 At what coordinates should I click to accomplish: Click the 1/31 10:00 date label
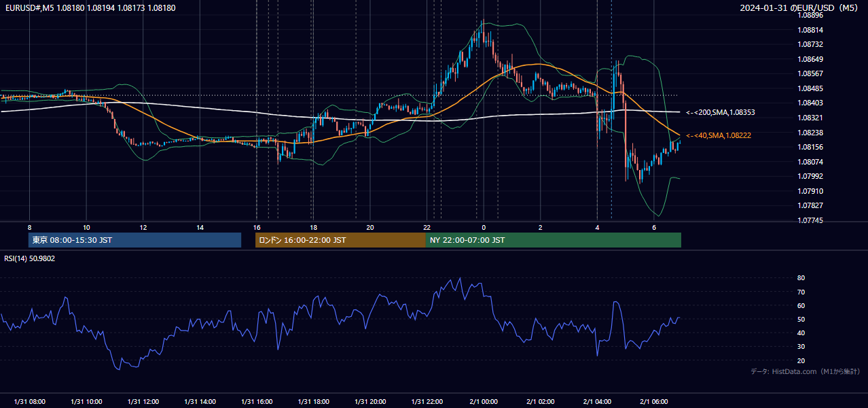86,402
